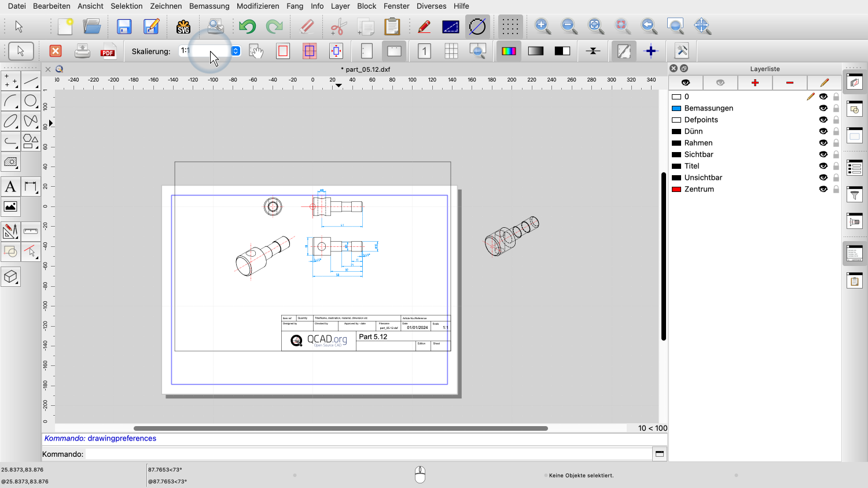868x488 pixels.
Task: Open the 3D isometric projection tool
Action: point(10,277)
